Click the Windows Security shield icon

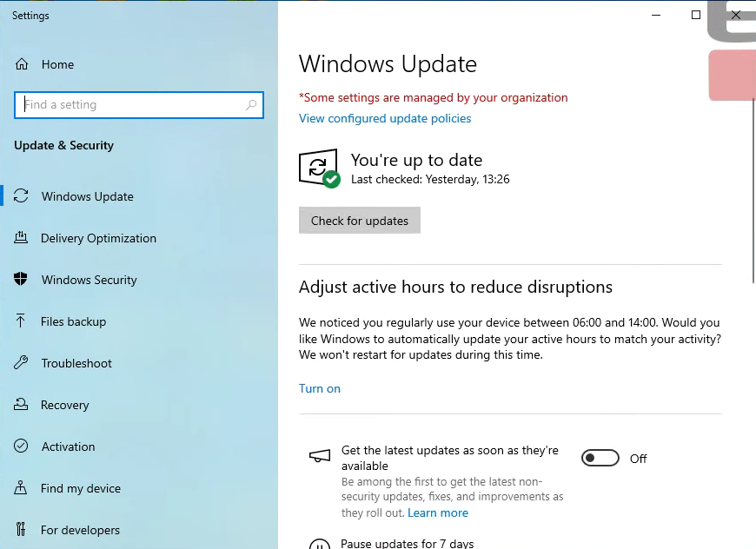pyautogui.click(x=22, y=280)
